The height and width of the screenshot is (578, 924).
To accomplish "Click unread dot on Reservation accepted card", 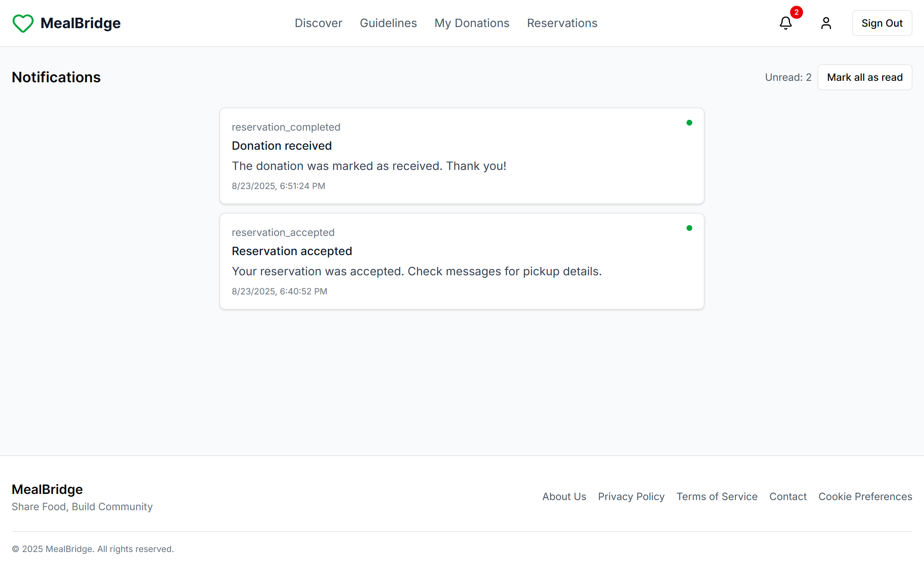I will 689,228.
